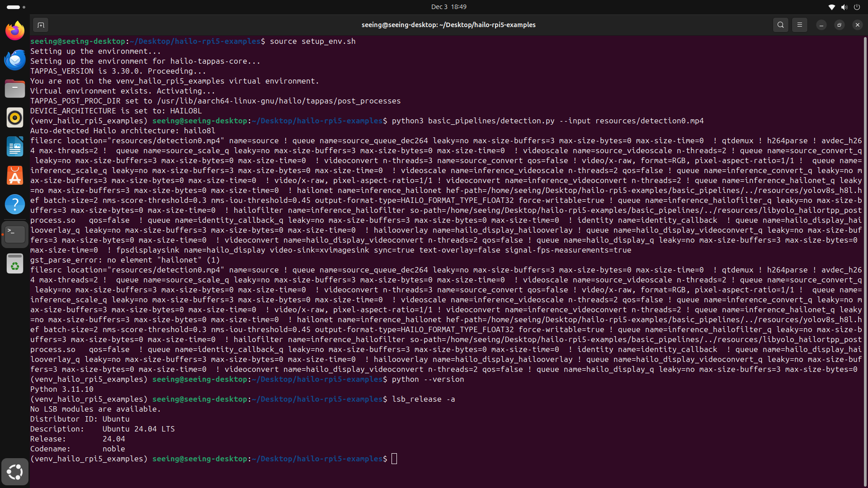This screenshot has width=868, height=488.
Task: Select the Terminal icon in dock
Action: [15, 234]
